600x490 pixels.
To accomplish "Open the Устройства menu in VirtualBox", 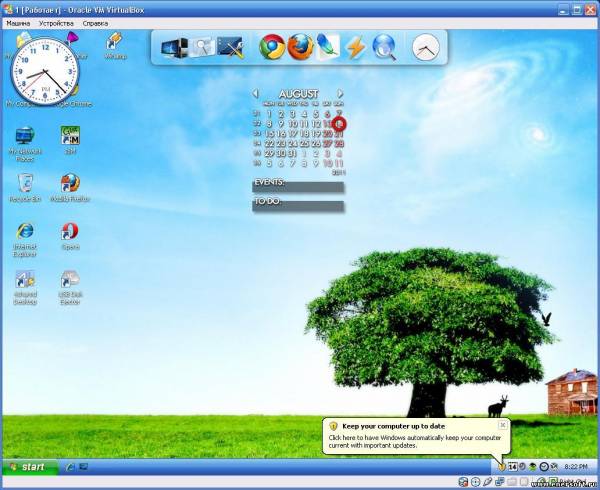I will tap(56, 23).
